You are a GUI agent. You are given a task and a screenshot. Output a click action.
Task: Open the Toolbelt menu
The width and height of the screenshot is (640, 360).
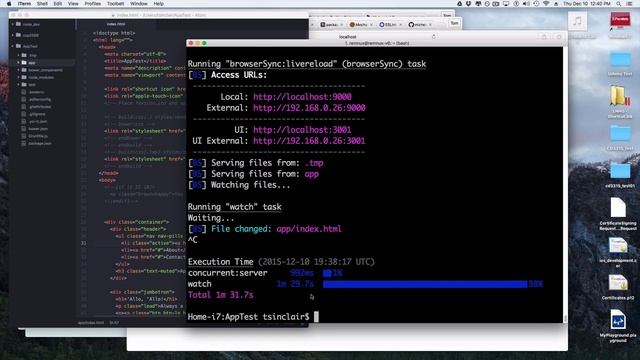tap(116, 4)
